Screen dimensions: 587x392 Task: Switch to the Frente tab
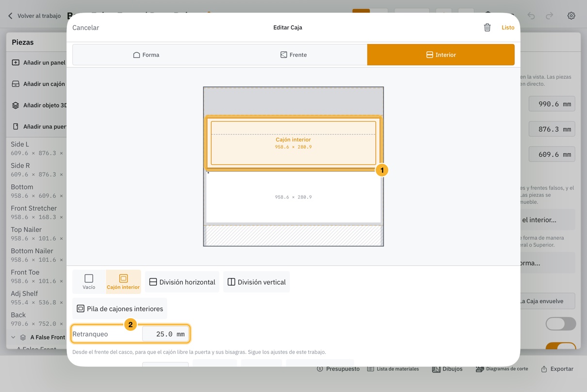point(293,55)
